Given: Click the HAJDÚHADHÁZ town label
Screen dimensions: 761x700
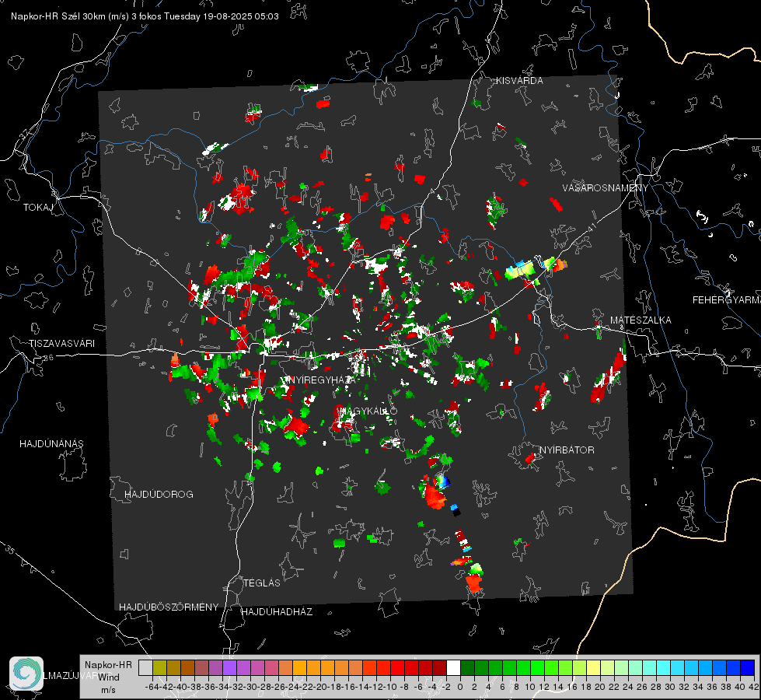Looking at the screenshot, I should (277, 612).
